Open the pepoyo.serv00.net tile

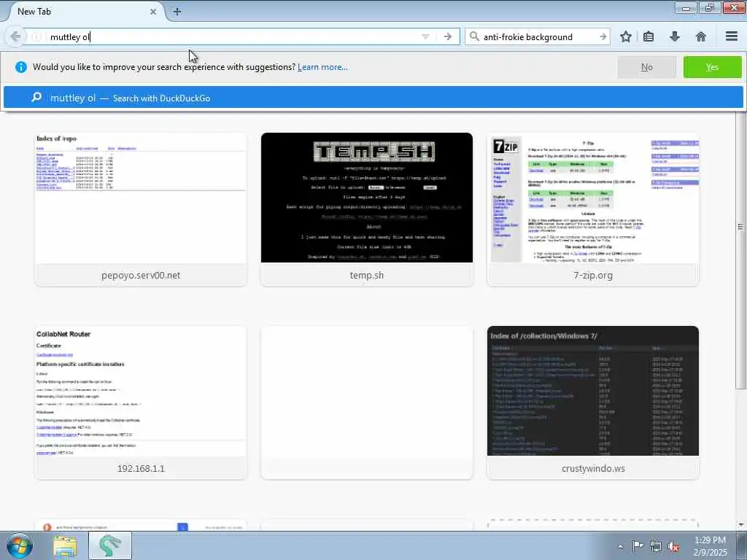[x=141, y=209]
